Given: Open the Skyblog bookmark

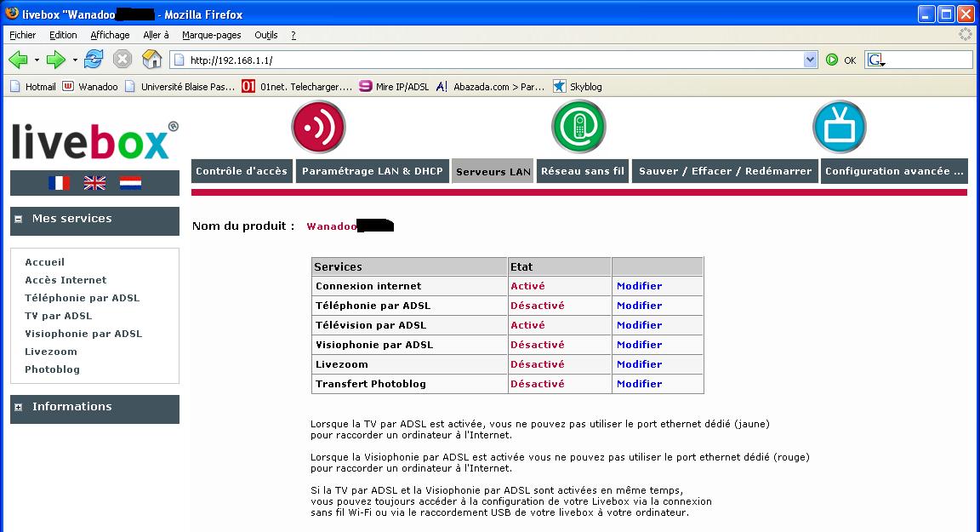Looking at the screenshot, I should 577,87.
